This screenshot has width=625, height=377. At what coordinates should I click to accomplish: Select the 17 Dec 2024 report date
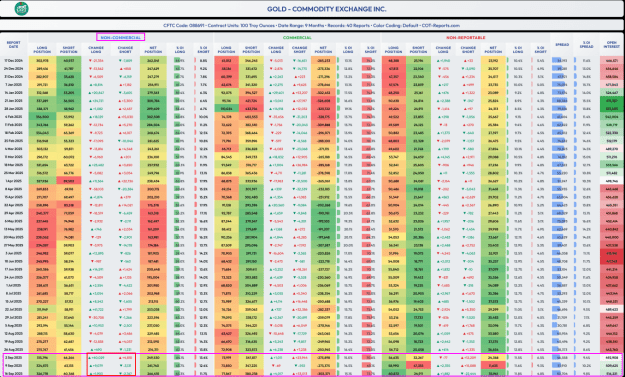pyautogui.click(x=14, y=61)
